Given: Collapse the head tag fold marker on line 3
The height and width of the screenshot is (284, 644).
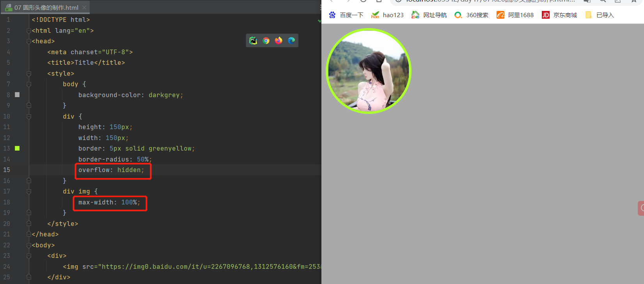Looking at the screenshot, I should [29, 41].
